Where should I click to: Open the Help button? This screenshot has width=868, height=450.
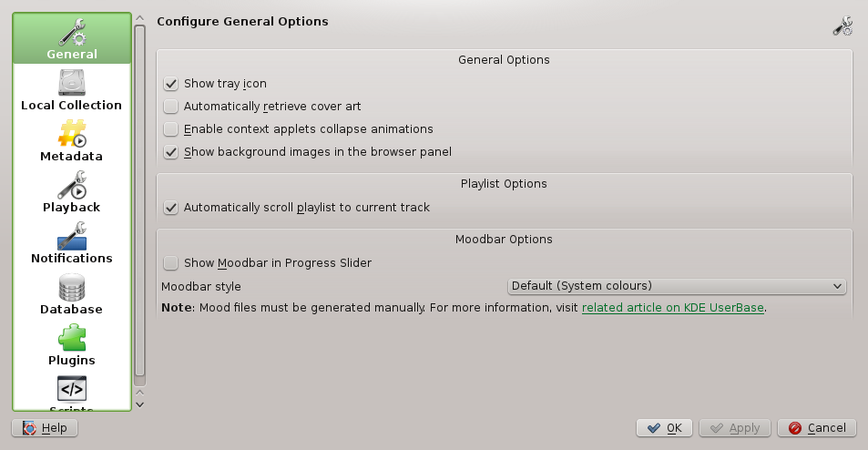pyautogui.click(x=45, y=428)
